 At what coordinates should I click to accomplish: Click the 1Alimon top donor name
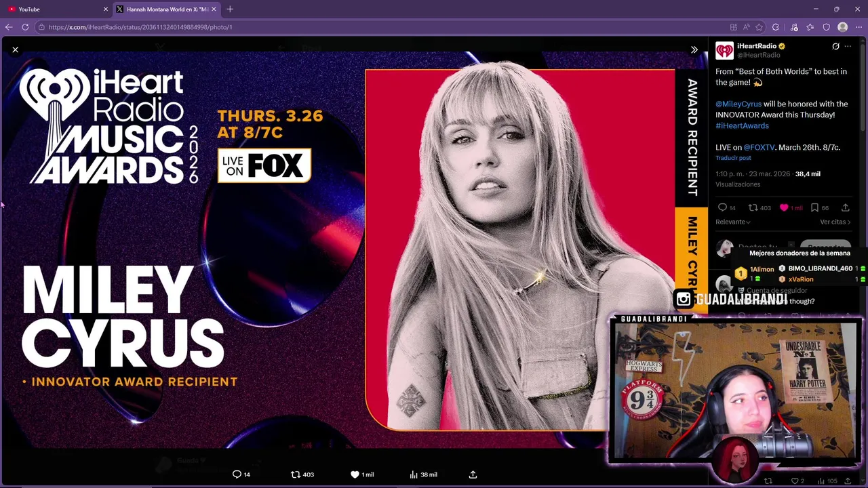pyautogui.click(x=762, y=269)
